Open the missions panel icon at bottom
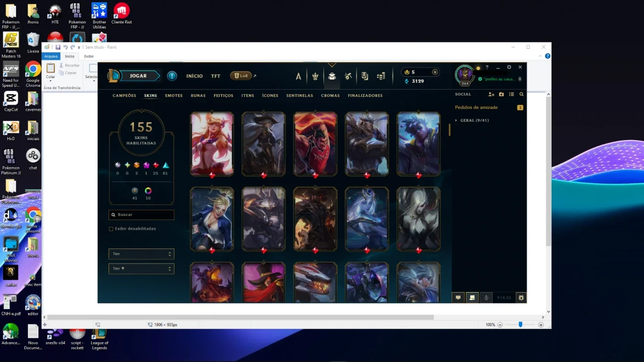The image size is (644, 362). (472, 298)
